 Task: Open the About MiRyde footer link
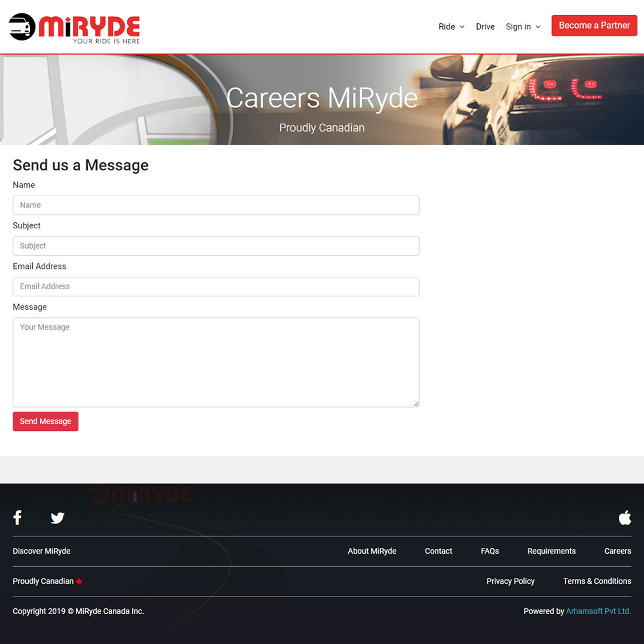point(372,551)
